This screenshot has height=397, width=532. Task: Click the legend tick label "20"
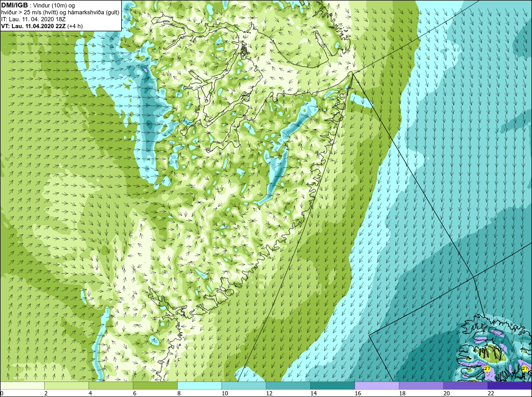tap(446, 393)
